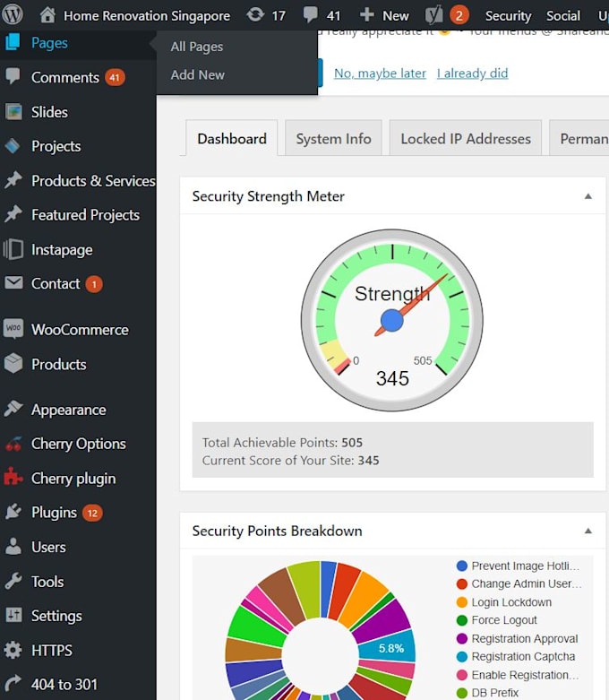Collapse the Security Strength Meter panel

pos(588,196)
